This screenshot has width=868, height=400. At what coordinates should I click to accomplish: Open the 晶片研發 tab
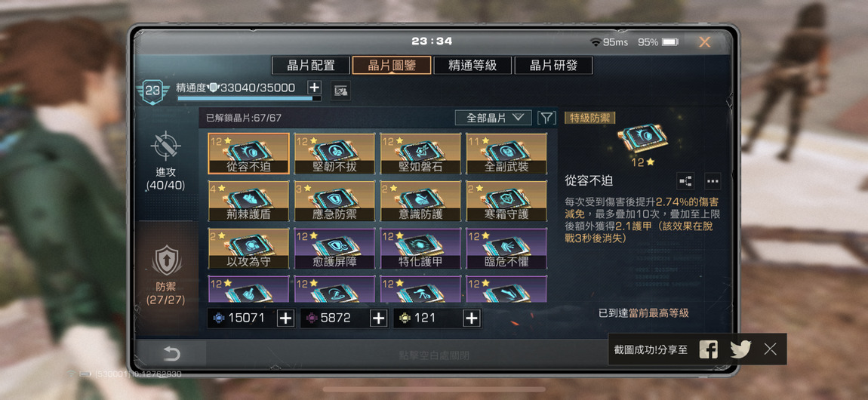point(553,66)
